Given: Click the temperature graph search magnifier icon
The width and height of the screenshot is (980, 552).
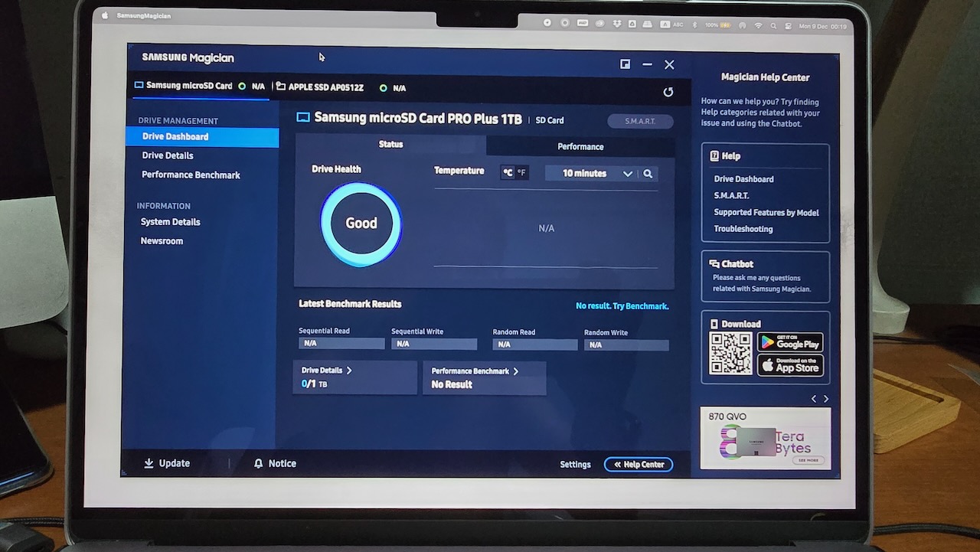Looking at the screenshot, I should point(648,174).
